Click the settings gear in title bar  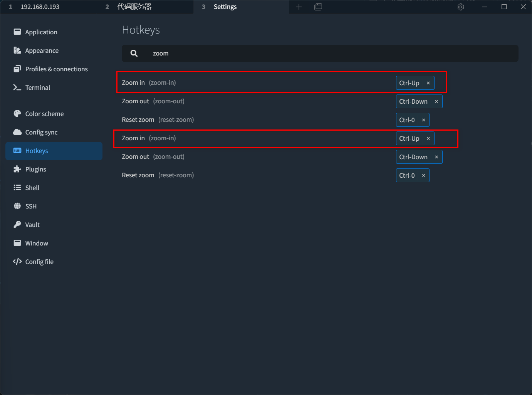pyautogui.click(x=460, y=7)
